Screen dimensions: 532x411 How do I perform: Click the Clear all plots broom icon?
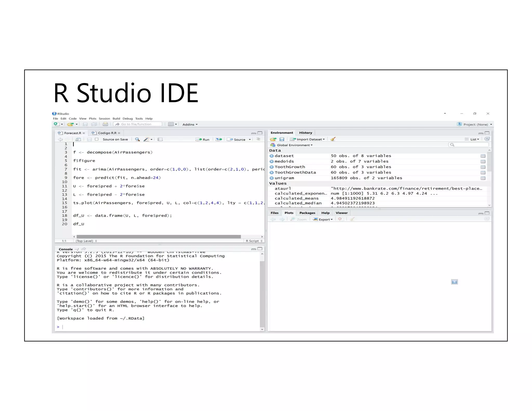point(352,219)
